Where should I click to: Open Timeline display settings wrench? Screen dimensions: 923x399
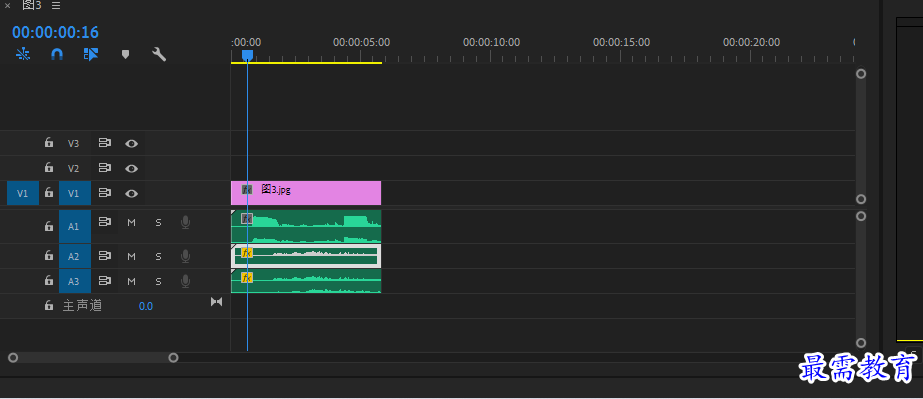(x=159, y=55)
